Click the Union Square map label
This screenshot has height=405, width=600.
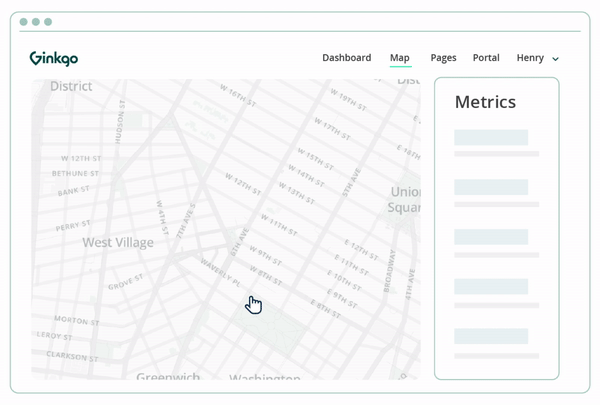(x=405, y=199)
